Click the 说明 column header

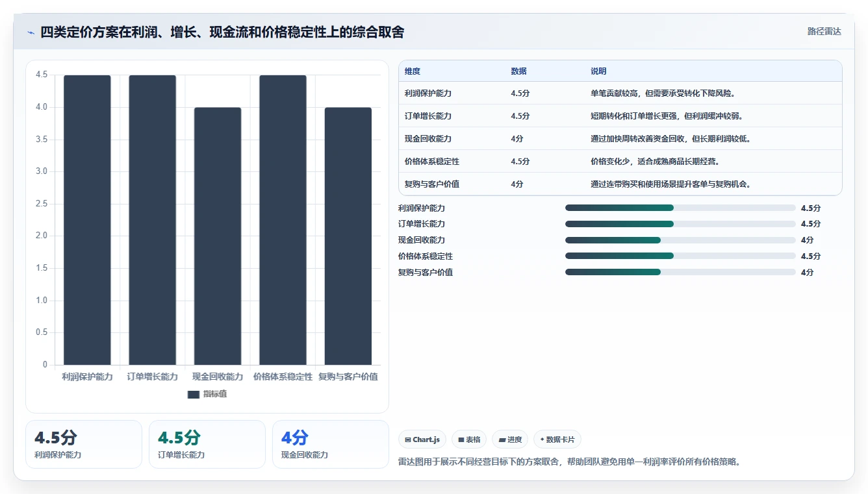pyautogui.click(x=598, y=71)
